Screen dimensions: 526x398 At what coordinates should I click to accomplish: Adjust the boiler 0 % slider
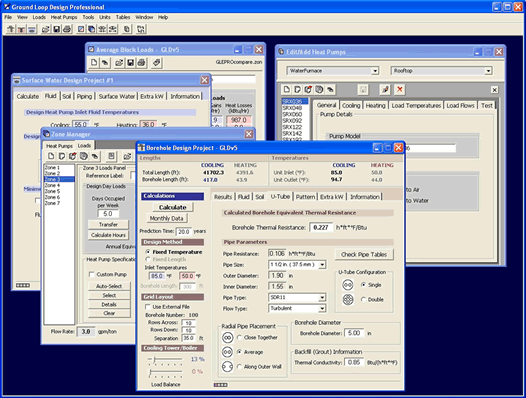(165, 372)
